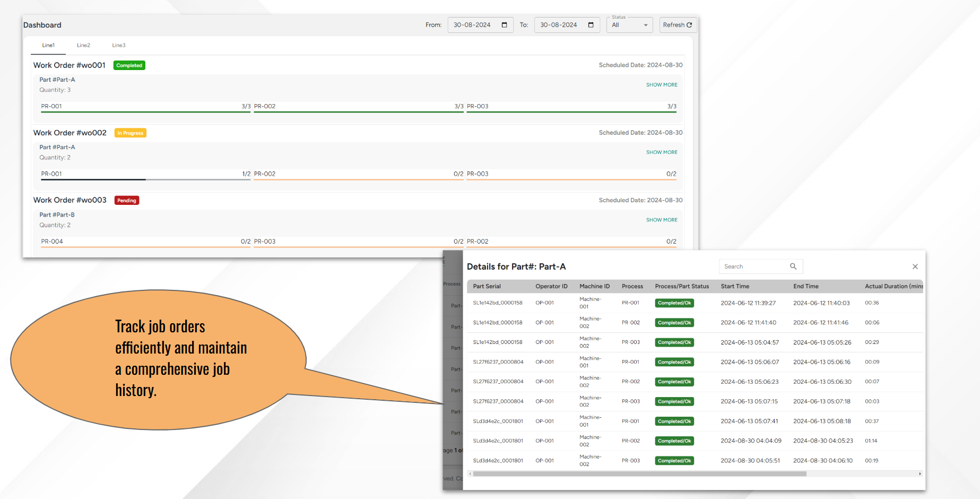Click the search magnifier icon in details panel
This screenshot has height=499, width=980.
point(793,266)
